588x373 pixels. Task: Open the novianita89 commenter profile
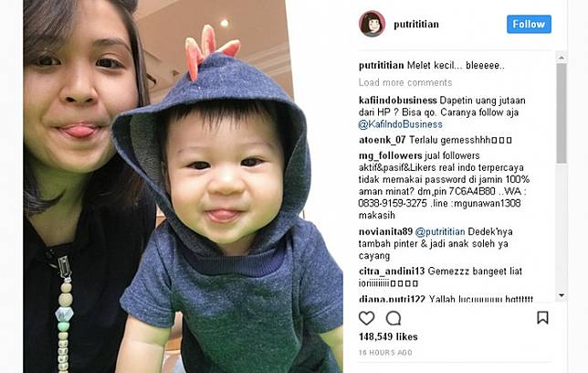coord(385,231)
